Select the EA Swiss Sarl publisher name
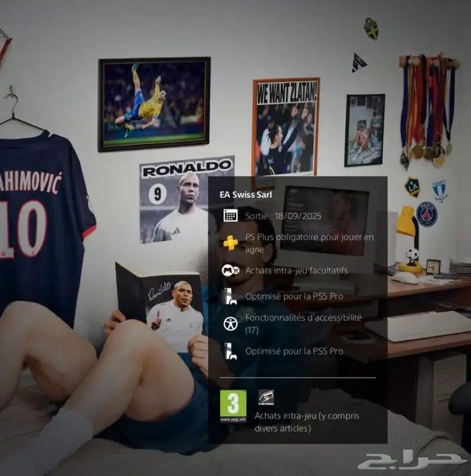 246,195
